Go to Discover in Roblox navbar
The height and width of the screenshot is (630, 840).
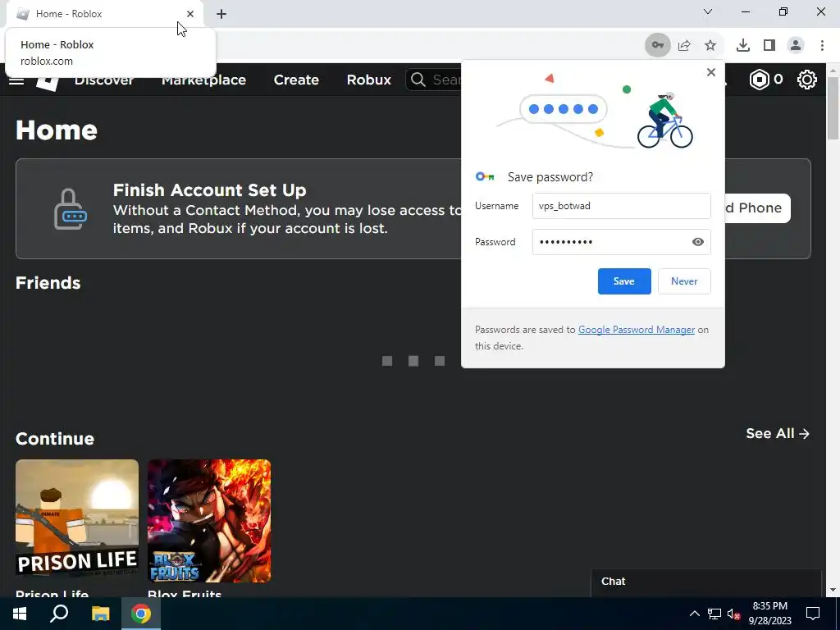point(104,80)
